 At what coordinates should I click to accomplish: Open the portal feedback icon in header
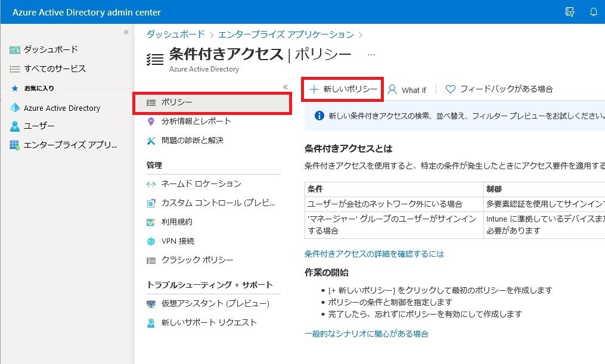point(569,12)
